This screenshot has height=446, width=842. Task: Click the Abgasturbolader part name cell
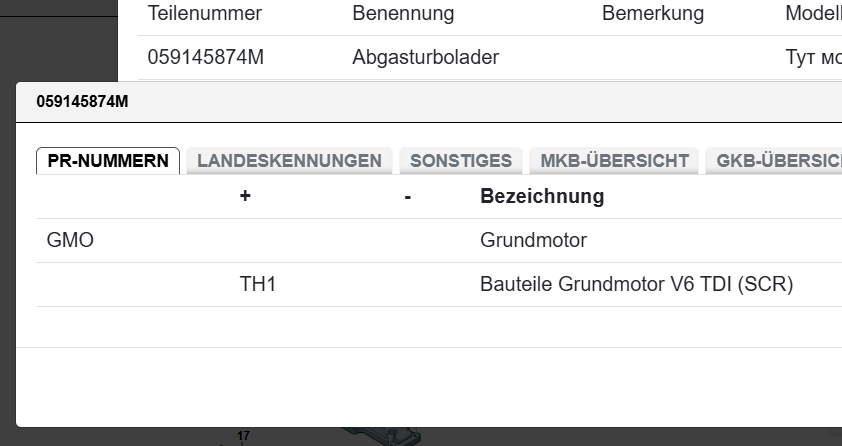coord(425,58)
